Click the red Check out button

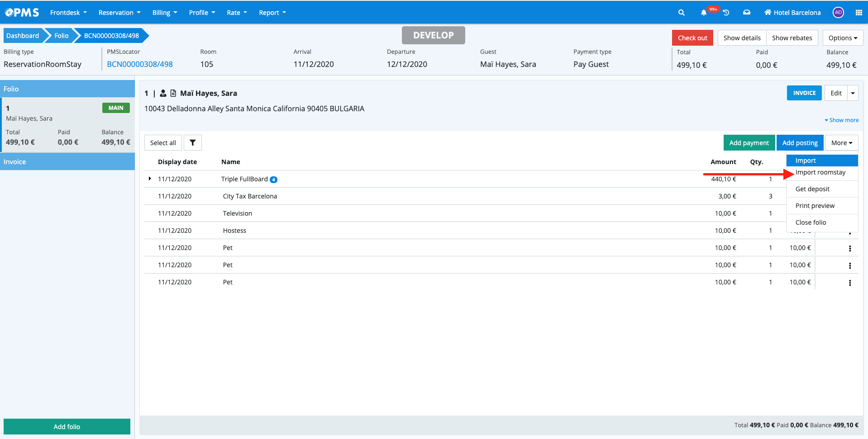692,38
